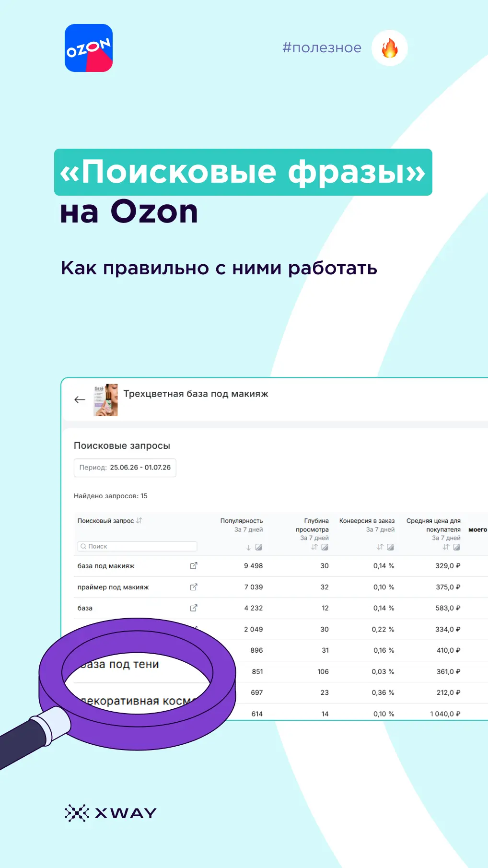Click the average price 212,0 ₽
The width and height of the screenshot is (488, 868).
[448, 692]
